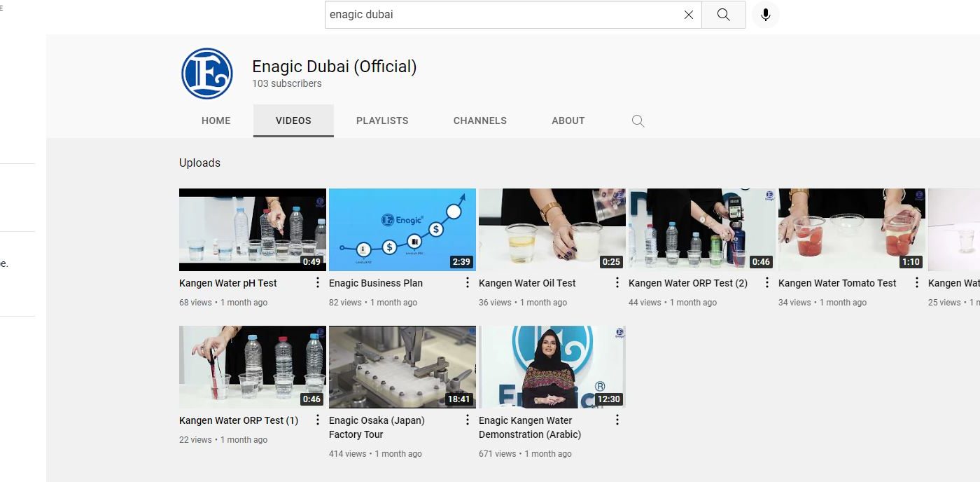
Task: Play the Kangen Water pH Test thumbnail
Action: pyautogui.click(x=253, y=230)
